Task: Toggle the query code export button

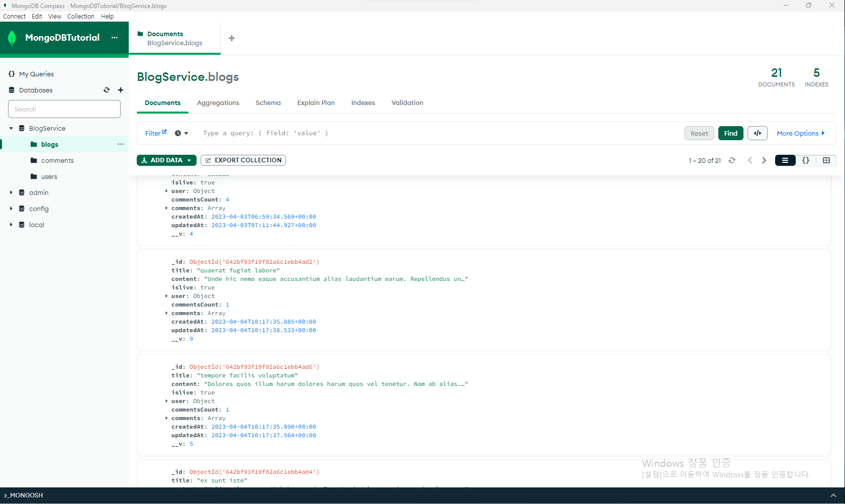Action: (758, 133)
